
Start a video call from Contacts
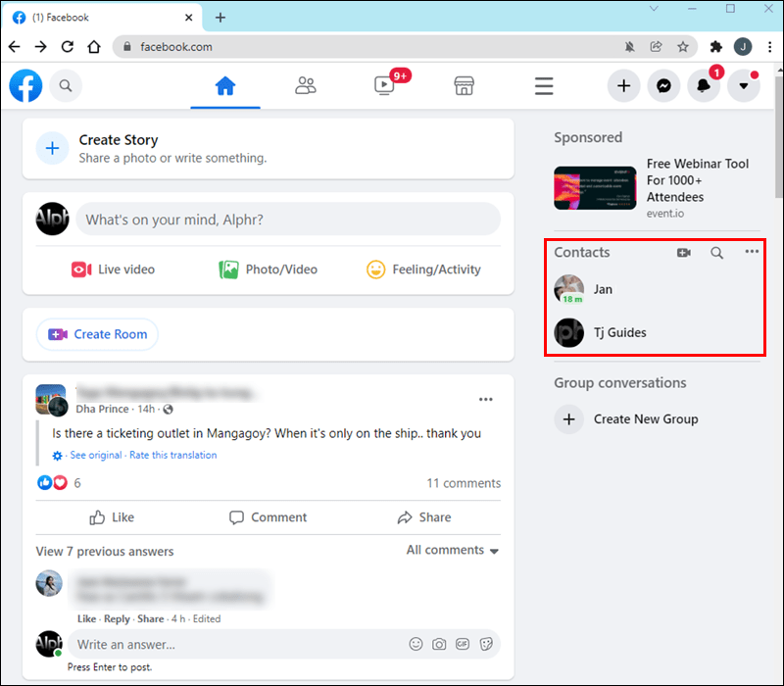(684, 252)
